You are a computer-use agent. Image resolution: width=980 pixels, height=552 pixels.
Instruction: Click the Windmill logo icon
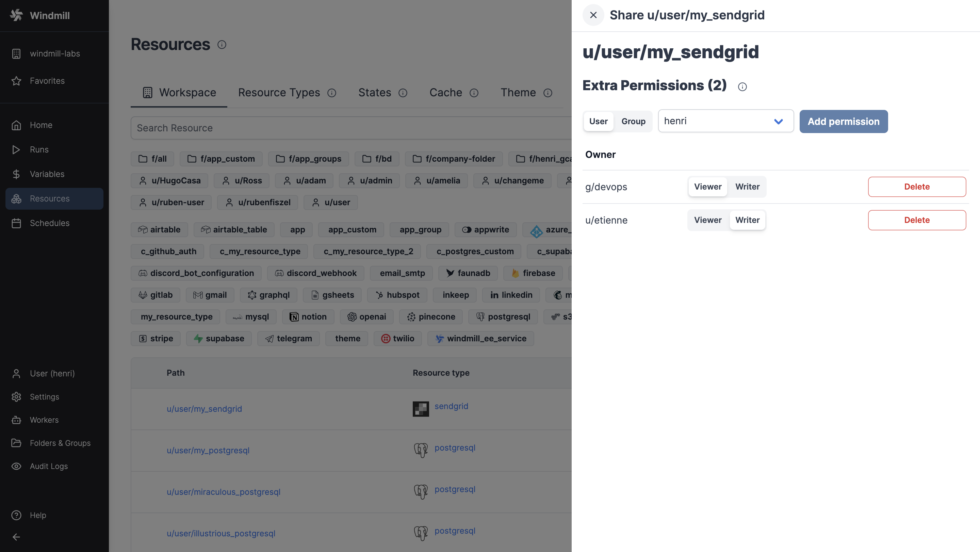tap(16, 15)
